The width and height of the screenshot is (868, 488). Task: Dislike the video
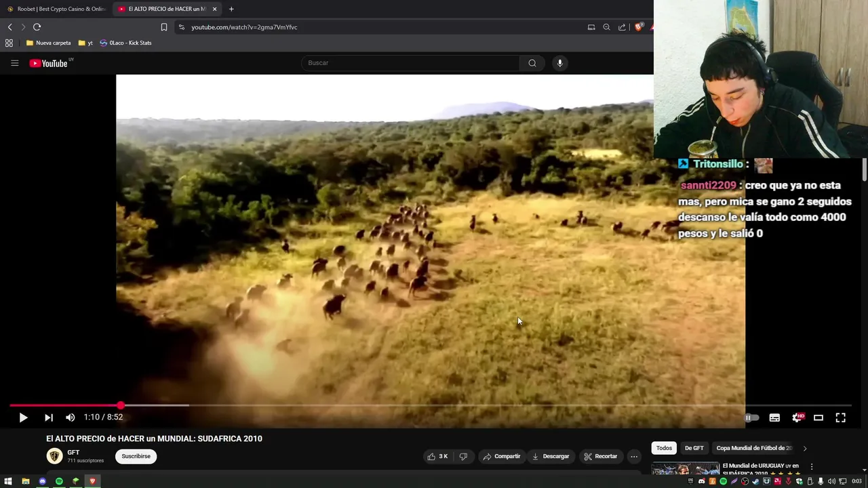463,456
